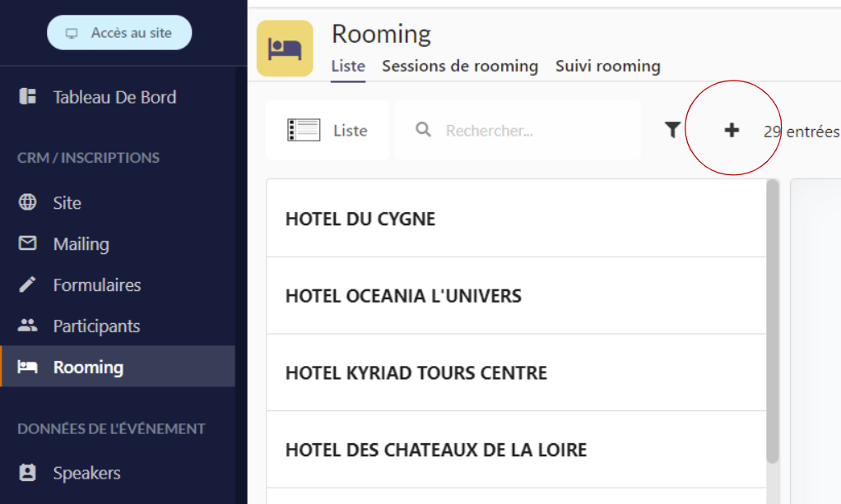Click the Mailing envelope icon
The width and height of the screenshot is (841, 504).
(x=28, y=243)
